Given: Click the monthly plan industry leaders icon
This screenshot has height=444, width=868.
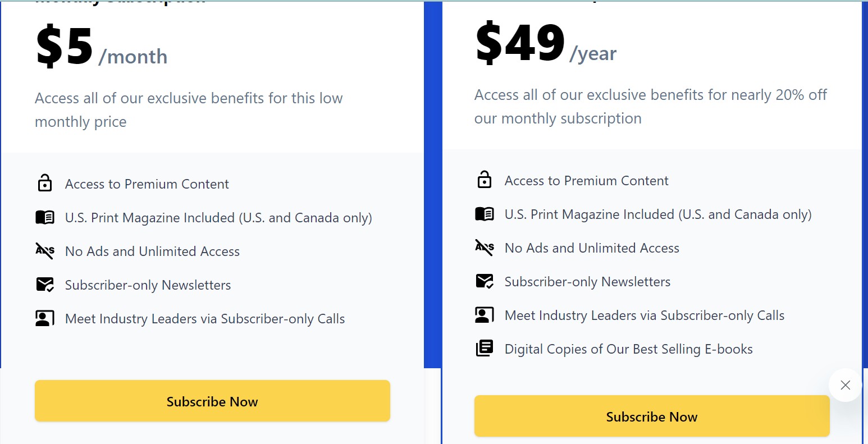Looking at the screenshot, I should click(x=45, y=318).
